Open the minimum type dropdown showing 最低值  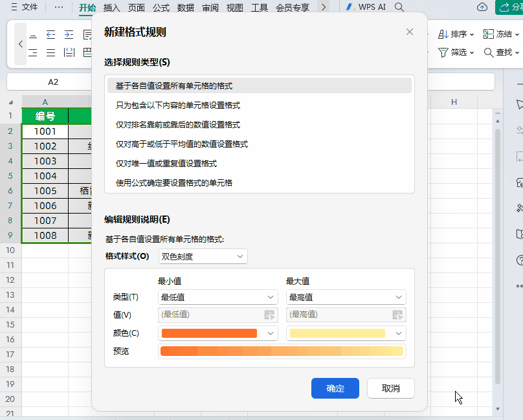click(x=217, y=297)
